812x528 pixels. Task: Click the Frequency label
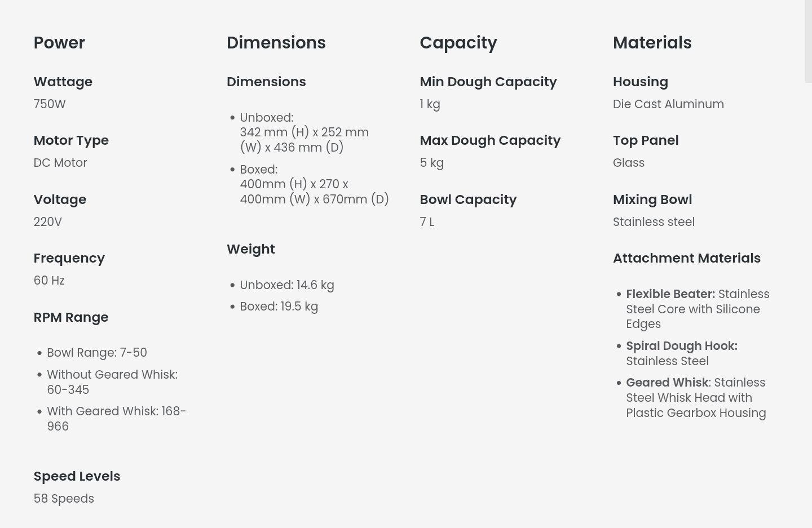pyautogui.click(x=69, y=258)
